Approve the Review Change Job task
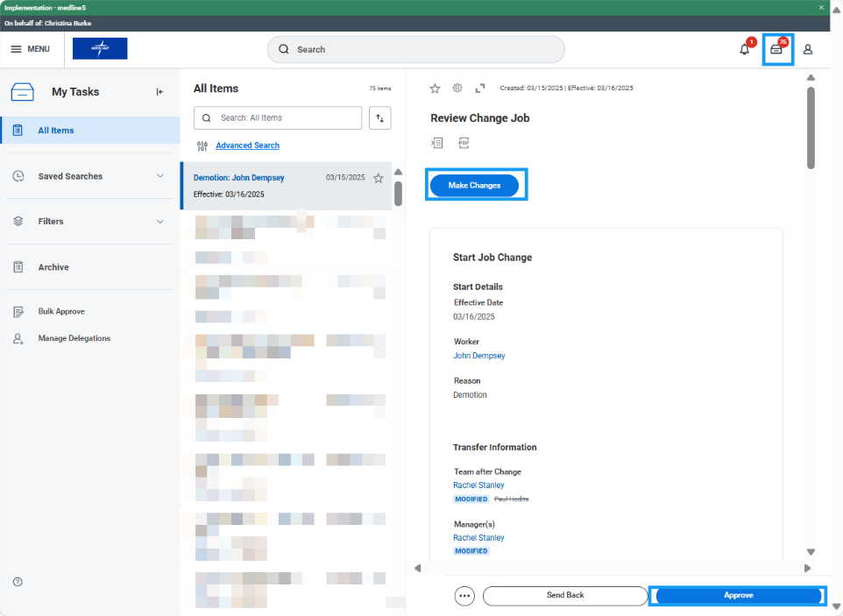The width and height of the screenshot is (843, 616). click(737, 595)
